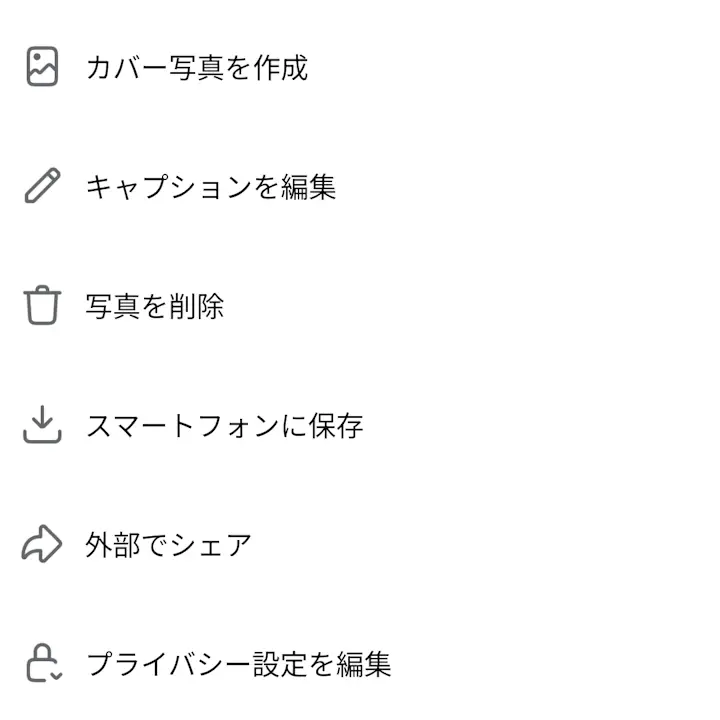The image size is (720, 720).
Task: Click the download save-to-phone icon
Action: click(42, 425)
